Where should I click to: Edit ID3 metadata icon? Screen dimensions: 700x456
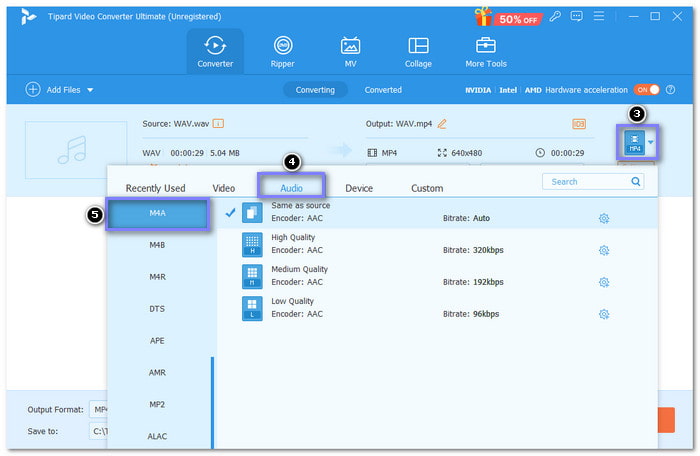coord(579,124)
